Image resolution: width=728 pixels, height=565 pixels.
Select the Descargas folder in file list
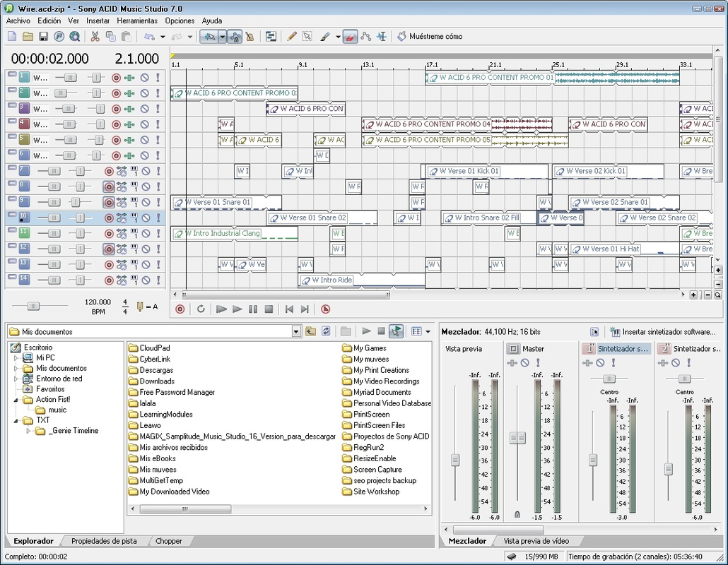[151, 370]
